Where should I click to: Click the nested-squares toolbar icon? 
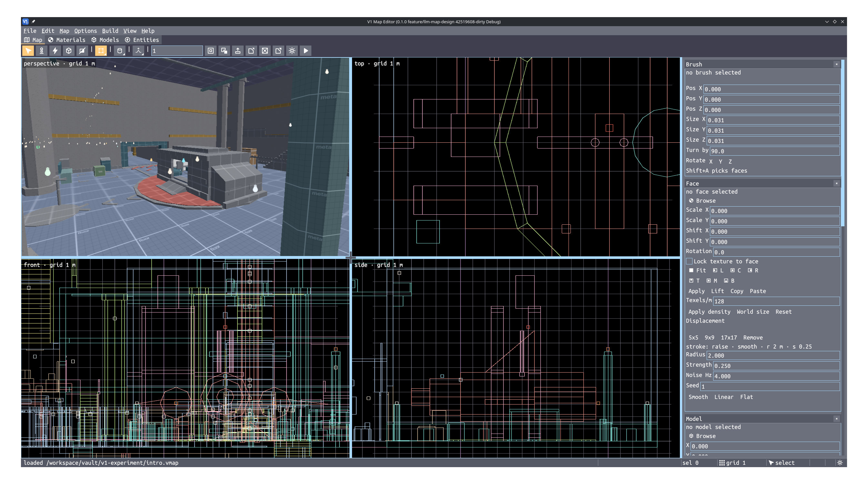point(210,51)
